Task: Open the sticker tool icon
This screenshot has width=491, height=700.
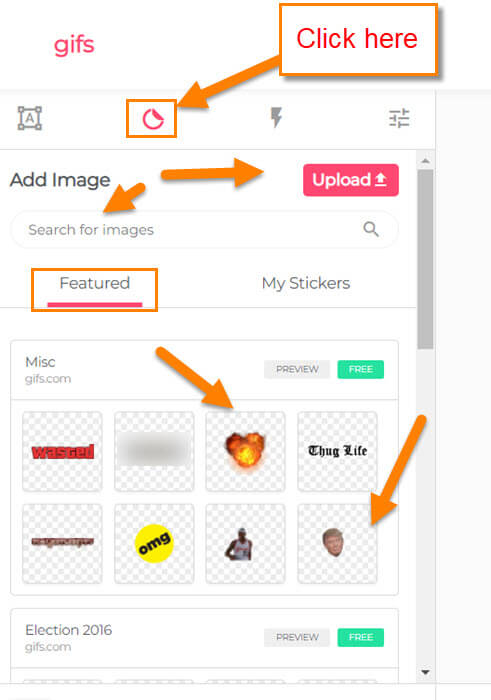Action: click(x=153, y=119)
